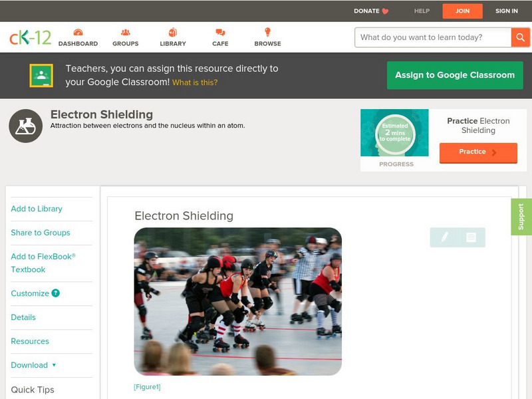Click the BROWSE menu label
The width and height of the screenshot is (532, 399).
pos(268,44)
